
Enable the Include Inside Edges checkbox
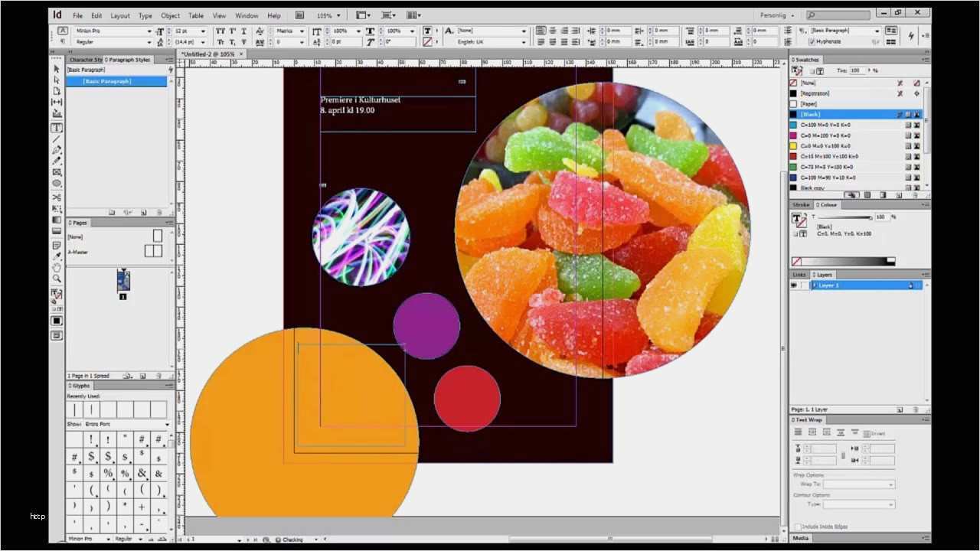point(798,527)
